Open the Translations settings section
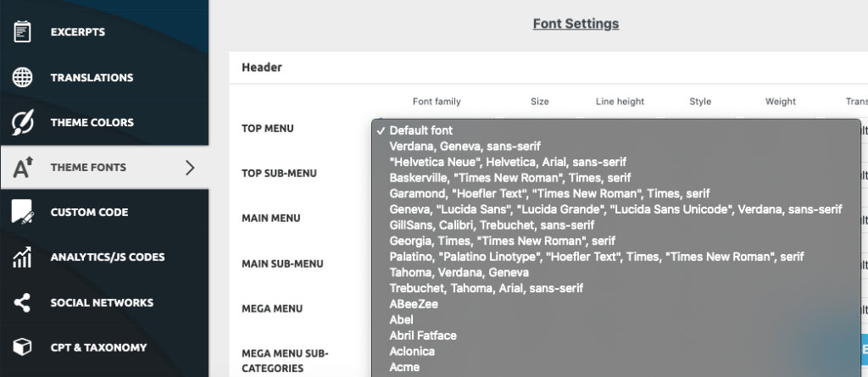The height and width of the screenshot is (377, 868). click(104, 77)
